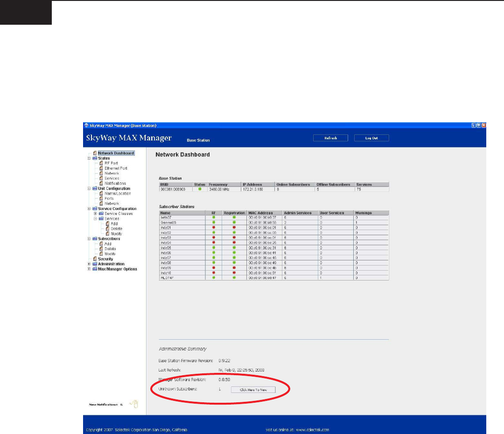Screen dimensions: 504x434
Task: Select the beta37 subscriber row name
Action: [166, 217]
